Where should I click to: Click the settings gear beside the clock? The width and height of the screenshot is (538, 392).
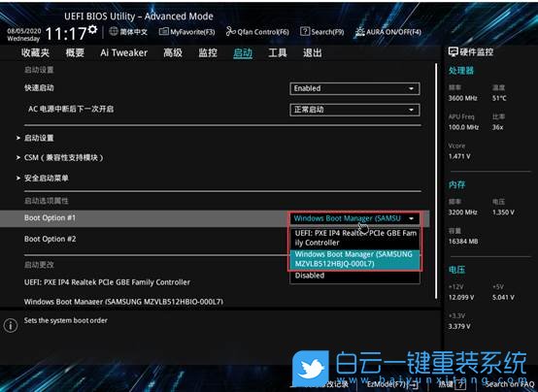tap(92, 29)
